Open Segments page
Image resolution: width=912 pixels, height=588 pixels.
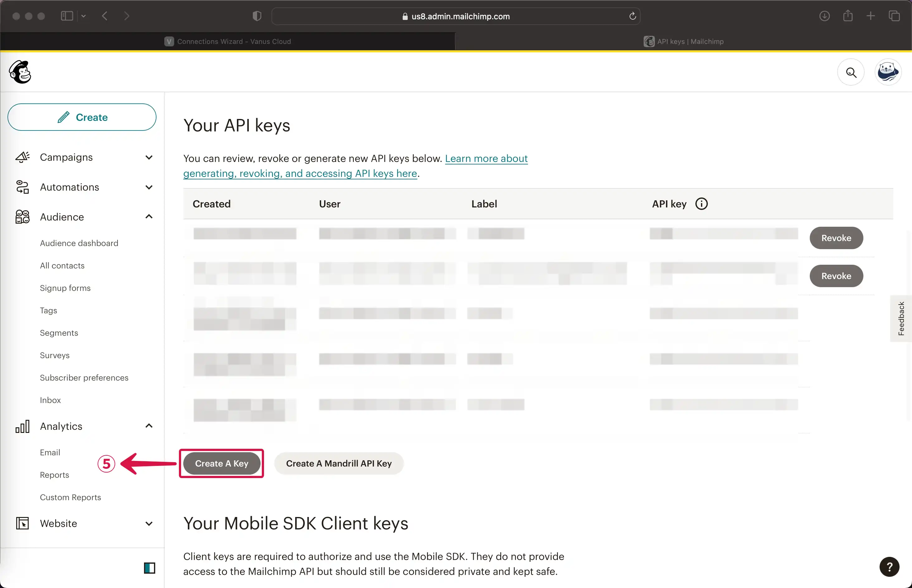[59, 333]
